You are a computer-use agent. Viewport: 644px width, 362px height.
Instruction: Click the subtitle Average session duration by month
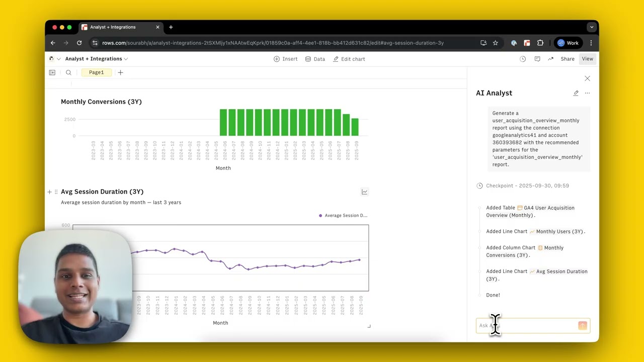point(121,202)
